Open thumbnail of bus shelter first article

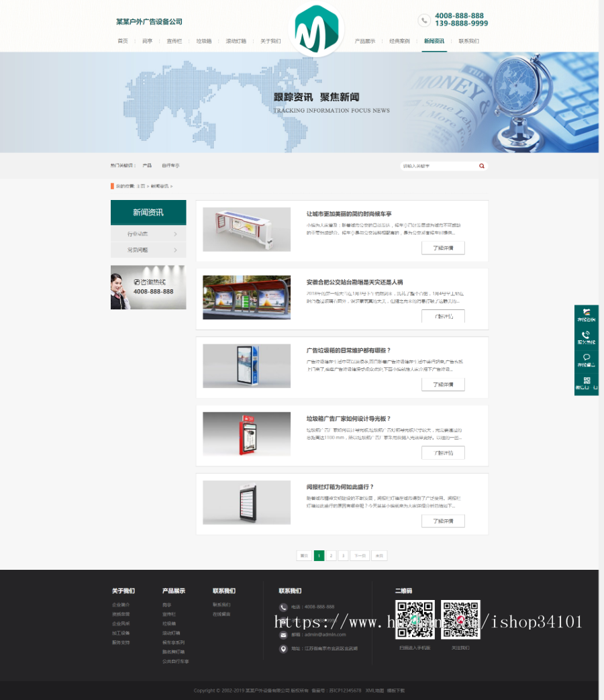tap(246, 229)
